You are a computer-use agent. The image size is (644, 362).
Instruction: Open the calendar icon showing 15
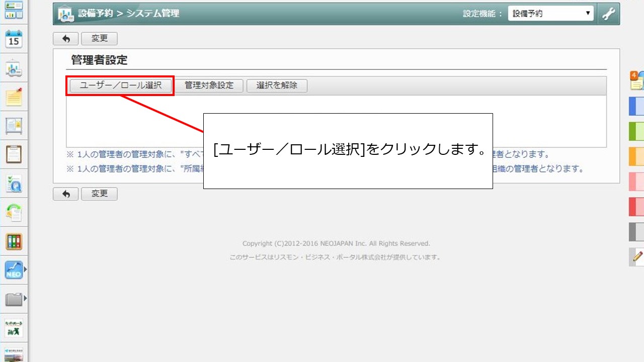[14, 39]
